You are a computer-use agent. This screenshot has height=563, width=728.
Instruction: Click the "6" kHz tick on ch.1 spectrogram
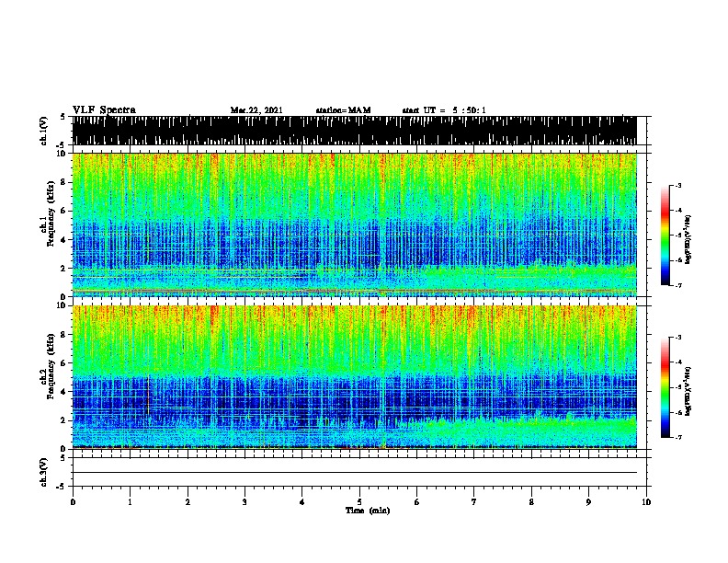point(63,211)
